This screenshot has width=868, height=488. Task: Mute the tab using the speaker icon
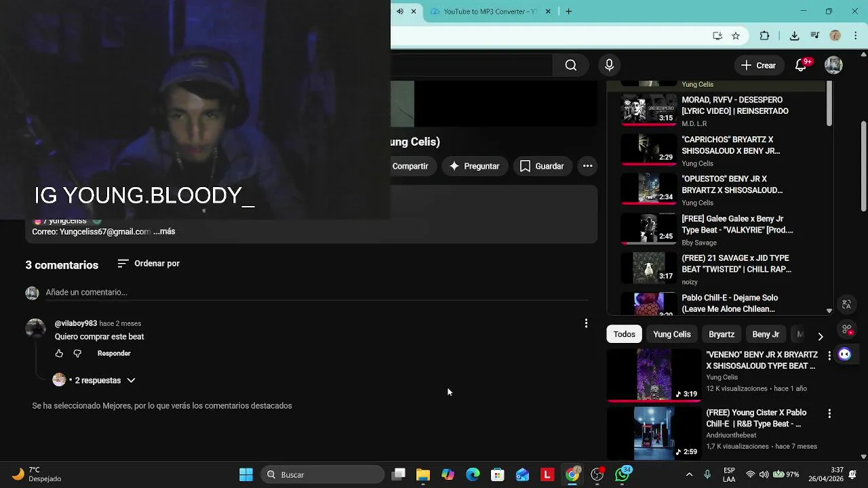(x=400, y=12)
